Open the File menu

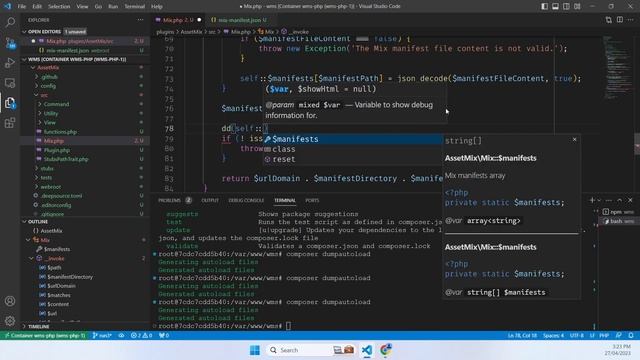[x=22, y=6]
